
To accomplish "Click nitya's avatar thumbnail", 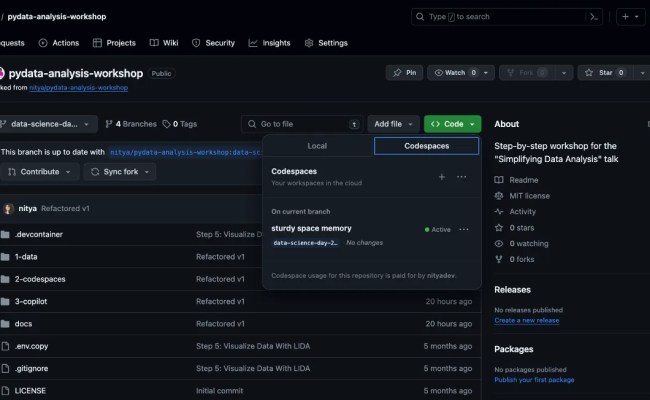I will click(8, 208).
